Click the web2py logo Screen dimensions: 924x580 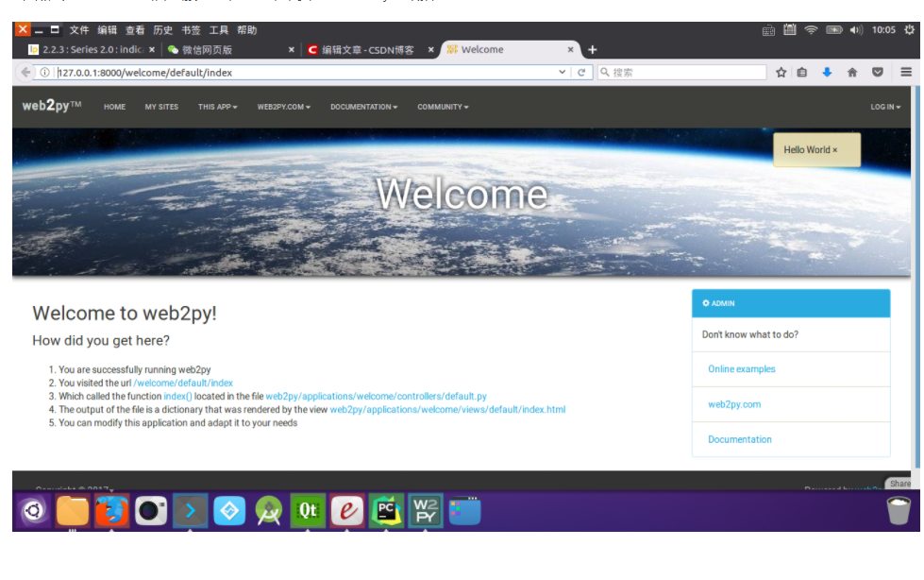click(x=52, y=106)
